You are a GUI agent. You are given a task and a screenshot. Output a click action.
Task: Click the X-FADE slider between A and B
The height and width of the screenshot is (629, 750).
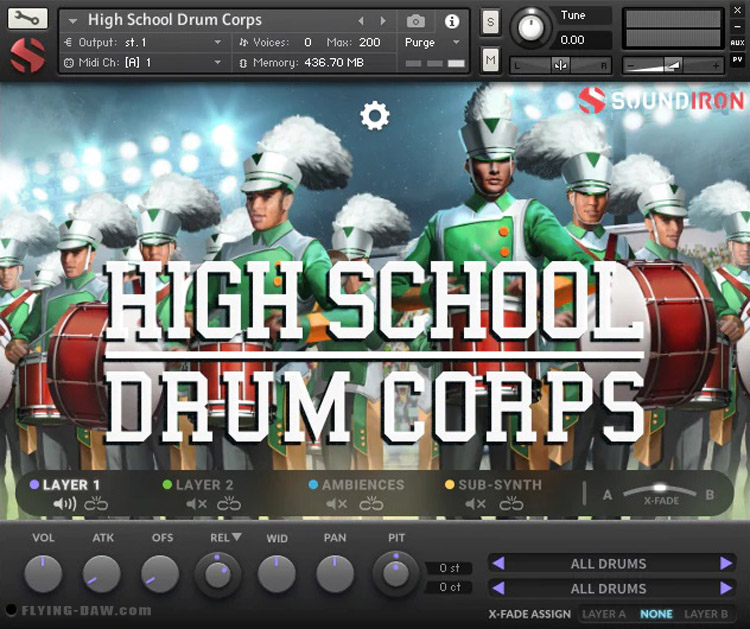(x=660, y=491)
